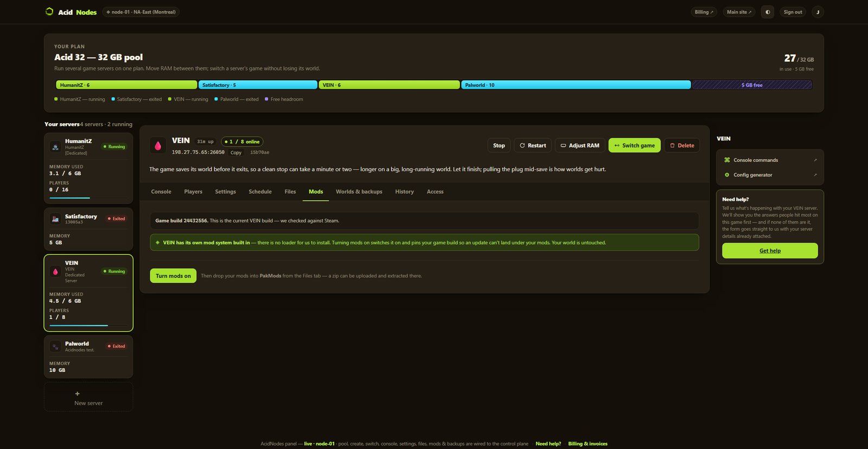
Task: Click the RAM icon on Adjust RAM
Action: click(563, 146)
